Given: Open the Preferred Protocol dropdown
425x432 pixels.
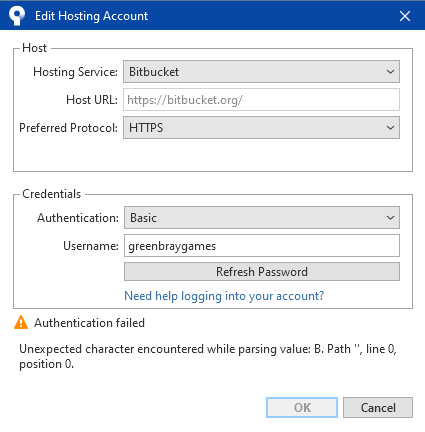Looking at the screenshot, I should click(261, 128).
